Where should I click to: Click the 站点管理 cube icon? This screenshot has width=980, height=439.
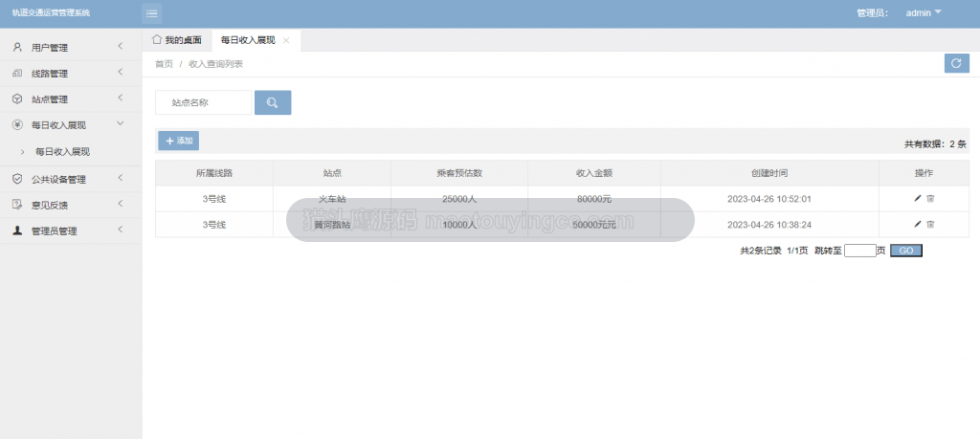[17, 99]
